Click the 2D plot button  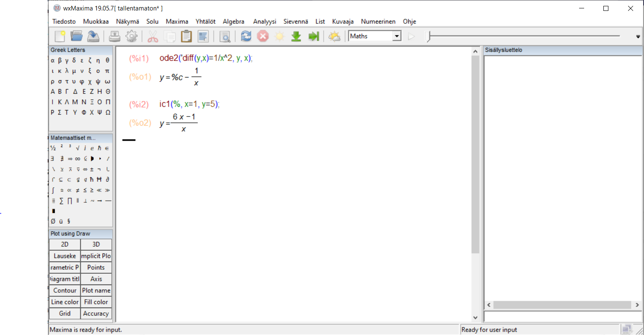coord(64,245)
